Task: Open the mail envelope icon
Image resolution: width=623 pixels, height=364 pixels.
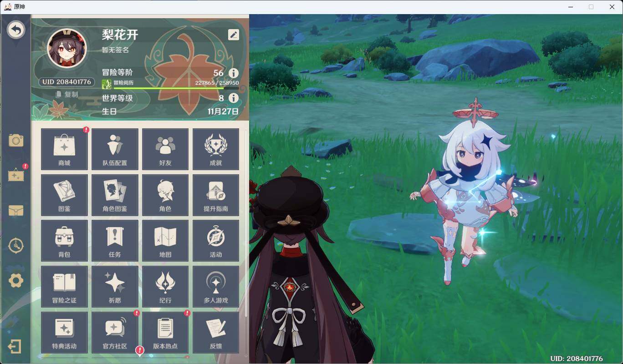Action: tap(16, 211)
